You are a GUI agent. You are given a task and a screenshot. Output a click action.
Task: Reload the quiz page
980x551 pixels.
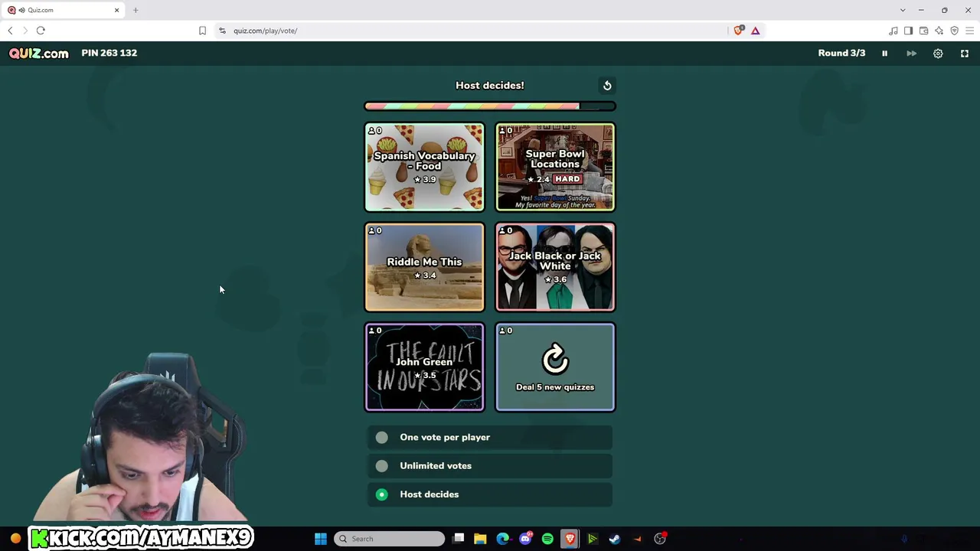pos(41,31)
